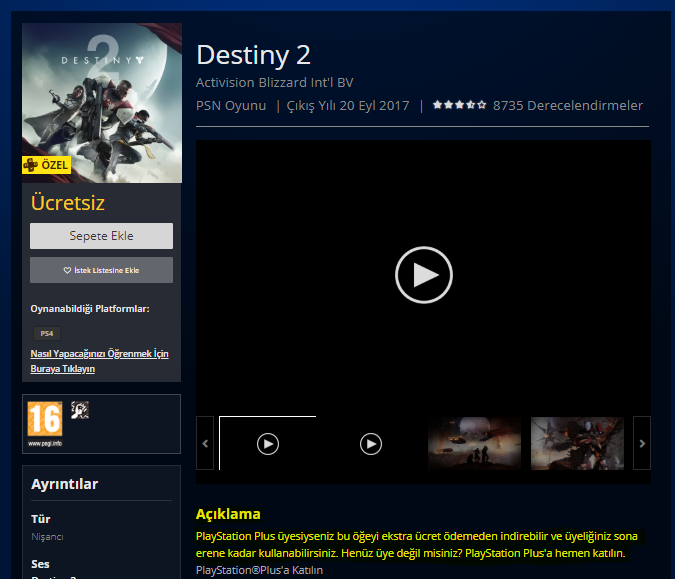Click İstek Listesine Ekle wishlist button
This screenshot has width=675, height=579.
pos(102,270)
